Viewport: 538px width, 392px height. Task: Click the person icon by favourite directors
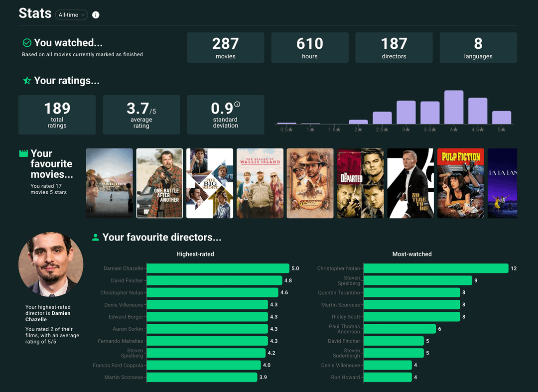point(96,238)
